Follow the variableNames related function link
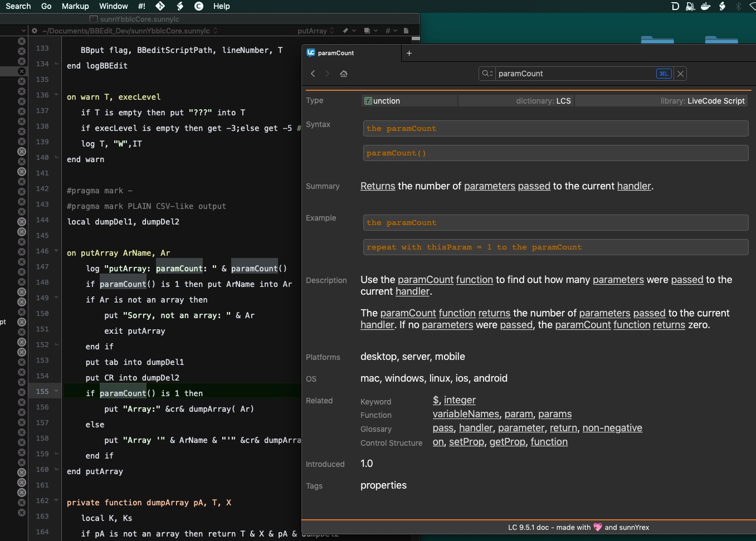Viewport: 756px width, 541px height. click(466, 414)
